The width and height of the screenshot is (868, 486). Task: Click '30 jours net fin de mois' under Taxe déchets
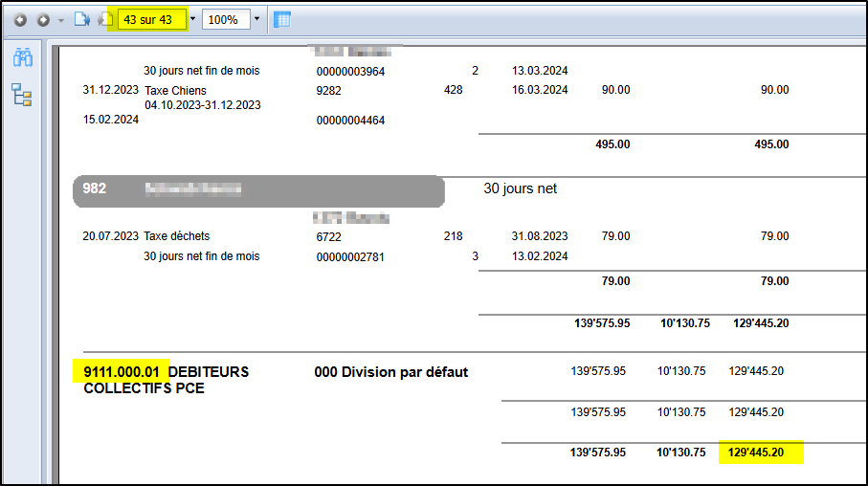(x=202, y=256)
